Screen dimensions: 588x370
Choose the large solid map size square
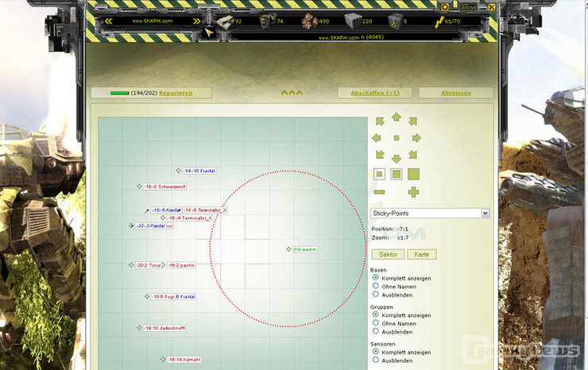pos(414,174)
